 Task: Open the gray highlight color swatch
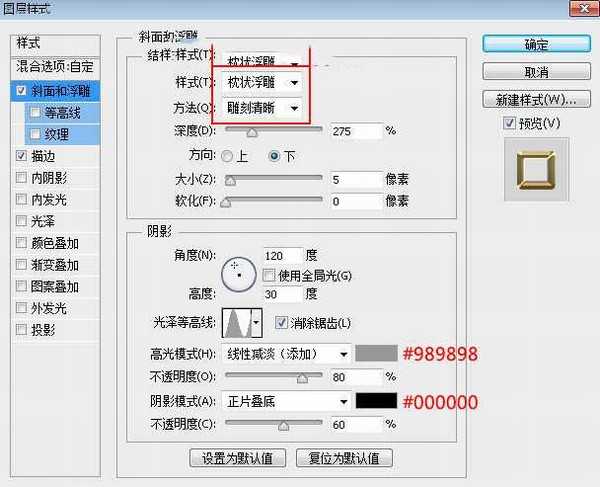coord(377,353)
